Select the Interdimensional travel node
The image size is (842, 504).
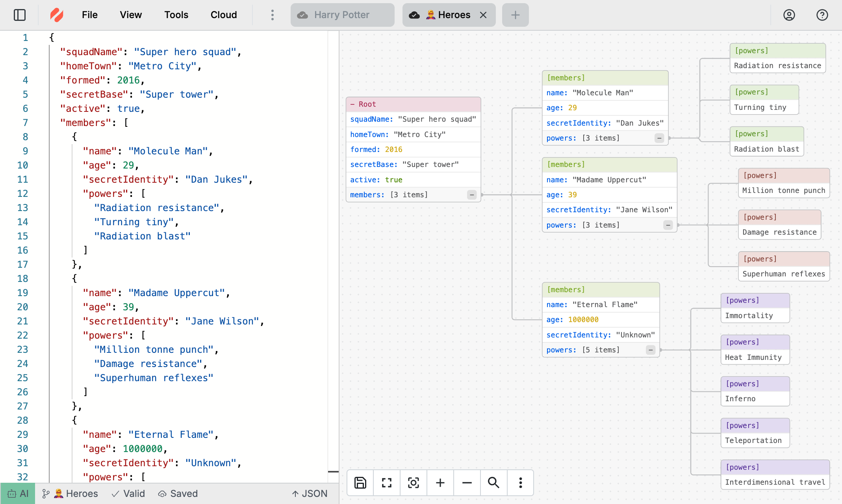point(775,475)
